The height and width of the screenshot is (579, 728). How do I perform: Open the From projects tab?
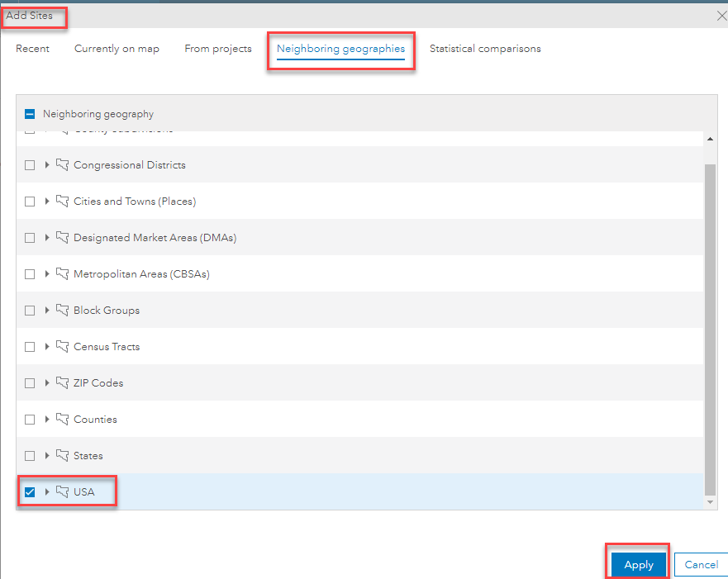pos(217,49)
